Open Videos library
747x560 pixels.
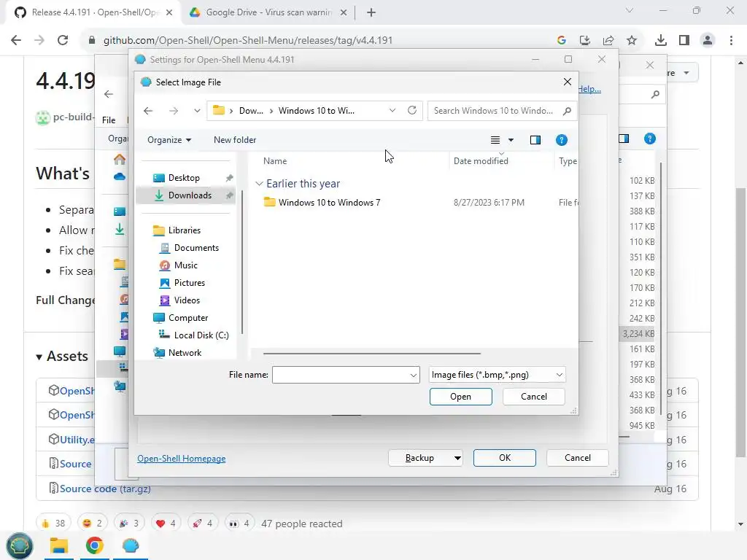pyautogui.click(x=186, y=300)
